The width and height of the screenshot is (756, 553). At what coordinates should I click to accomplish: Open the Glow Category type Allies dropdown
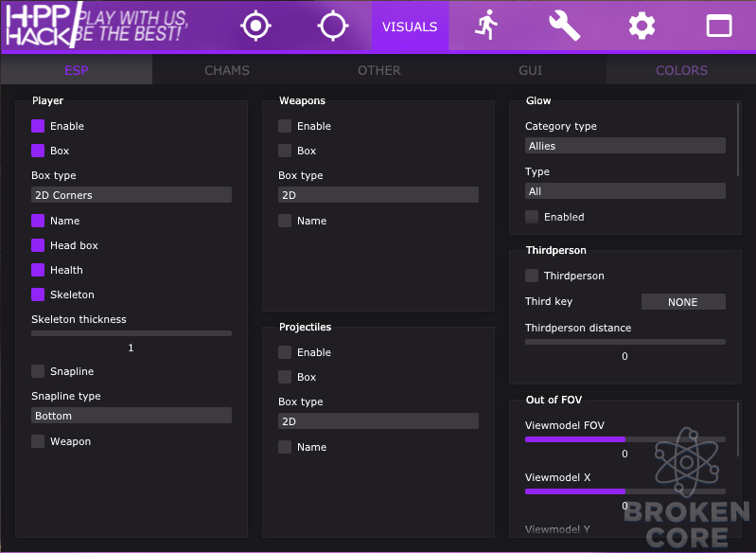click(x=624, y=146)
